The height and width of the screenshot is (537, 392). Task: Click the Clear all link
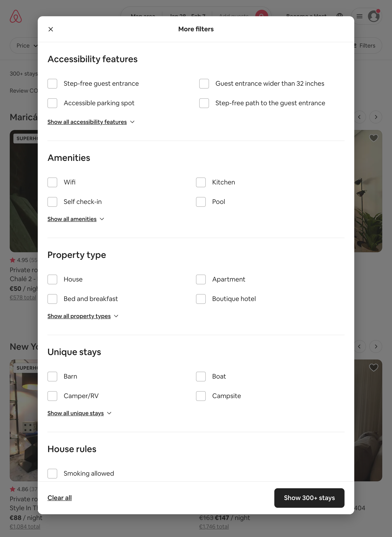(x=60, y=498)
